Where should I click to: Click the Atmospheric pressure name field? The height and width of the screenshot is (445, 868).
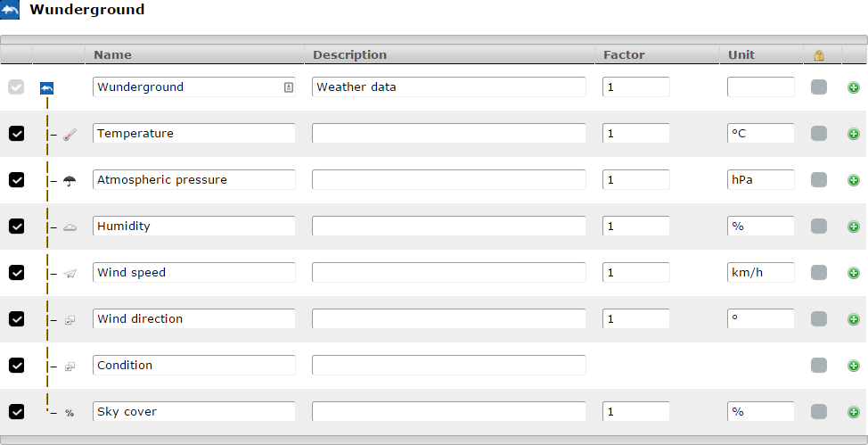pos(193,179)
